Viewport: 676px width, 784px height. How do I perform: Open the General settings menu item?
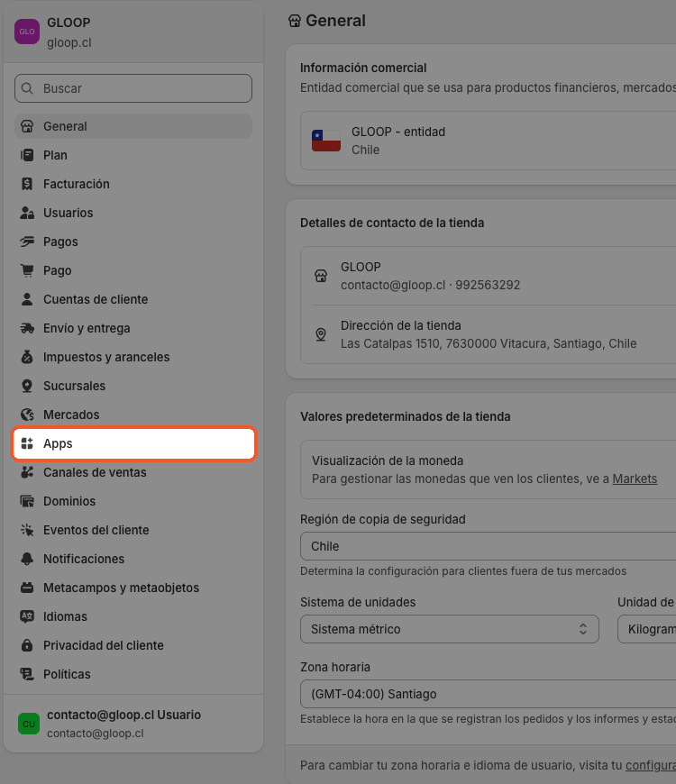click(x=133, y=126)
